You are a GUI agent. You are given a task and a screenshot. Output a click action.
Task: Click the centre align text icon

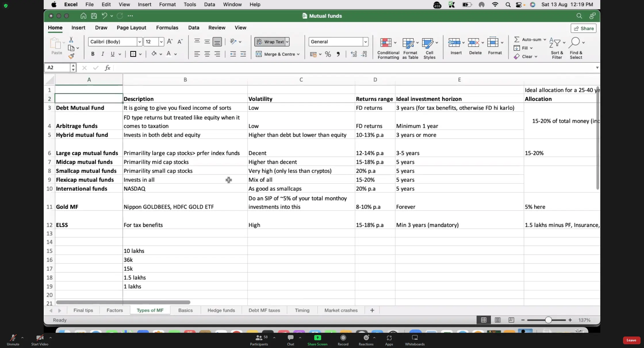pos(207,54)
